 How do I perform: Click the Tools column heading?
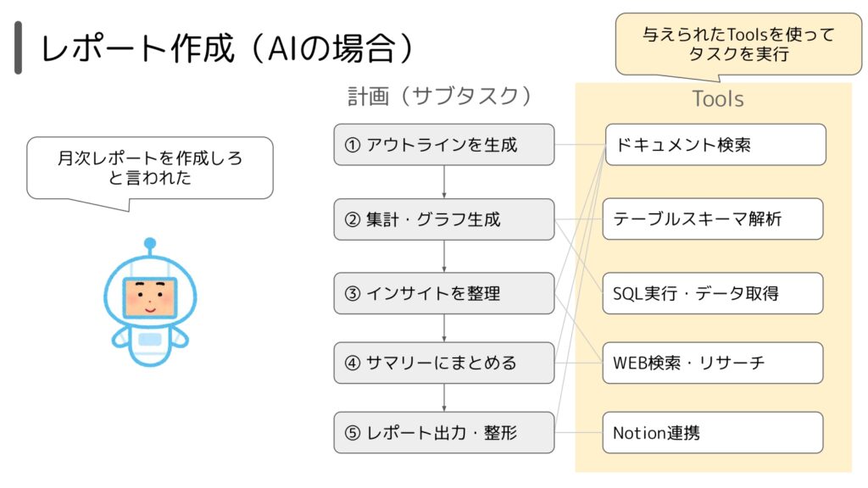coord(718,99)
